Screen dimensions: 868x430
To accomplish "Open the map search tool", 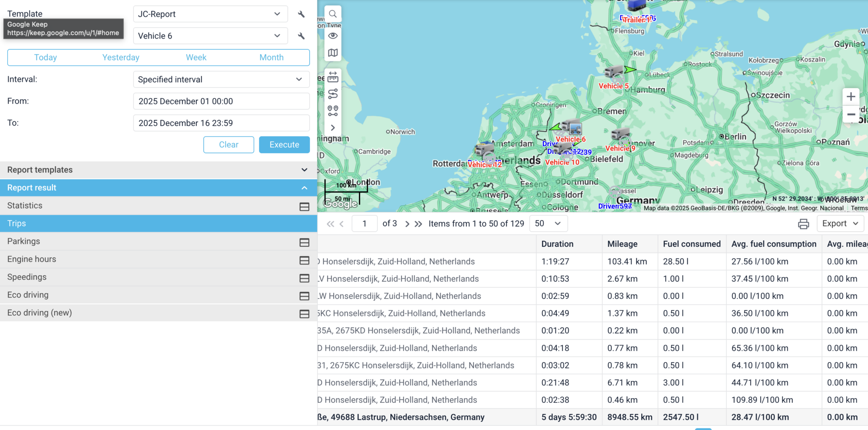I will point(333,14).
